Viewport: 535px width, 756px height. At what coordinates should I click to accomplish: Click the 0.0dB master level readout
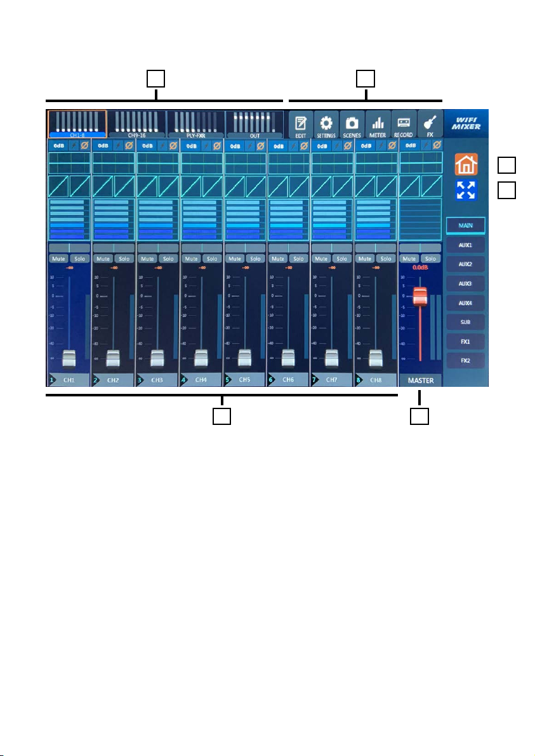(x=420, y=267)
